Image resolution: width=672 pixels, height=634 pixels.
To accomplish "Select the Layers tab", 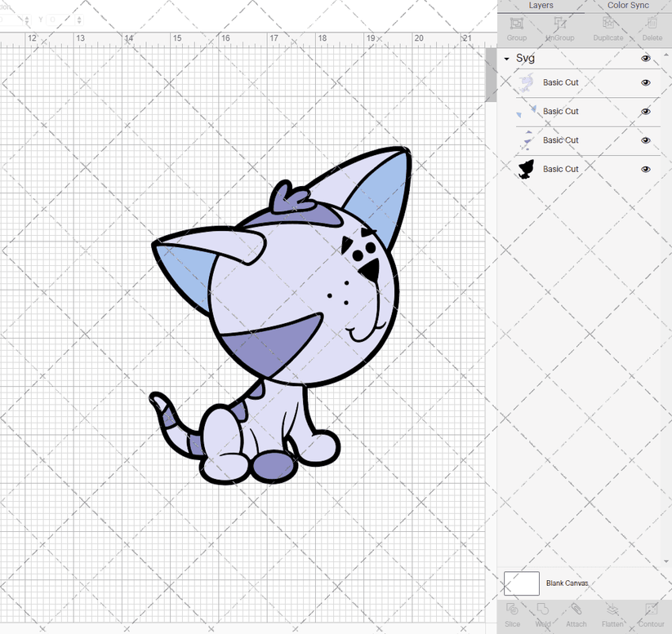I will point(541,5).
